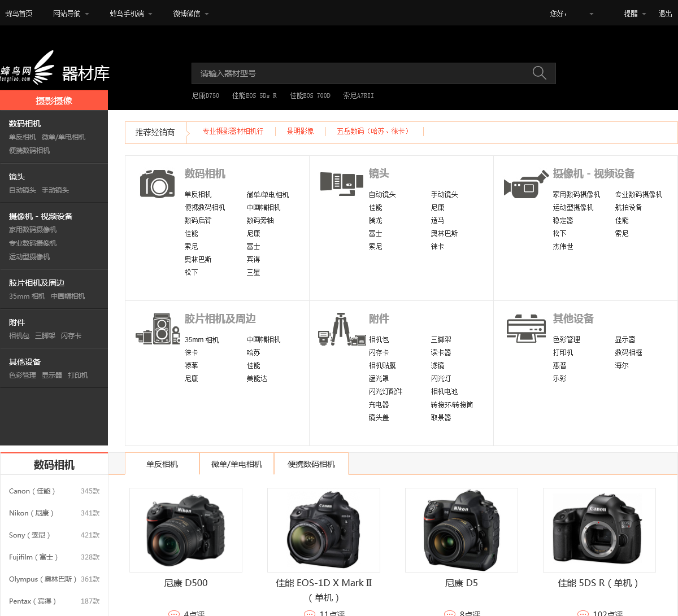Click hot search term 尼康D750
This screenshot has width=678, height=616.
pos(206,95)
